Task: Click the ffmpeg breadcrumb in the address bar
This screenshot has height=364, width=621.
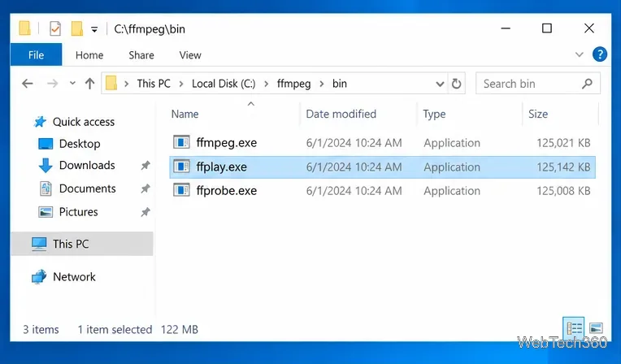Action: click(x=294, y=84)
